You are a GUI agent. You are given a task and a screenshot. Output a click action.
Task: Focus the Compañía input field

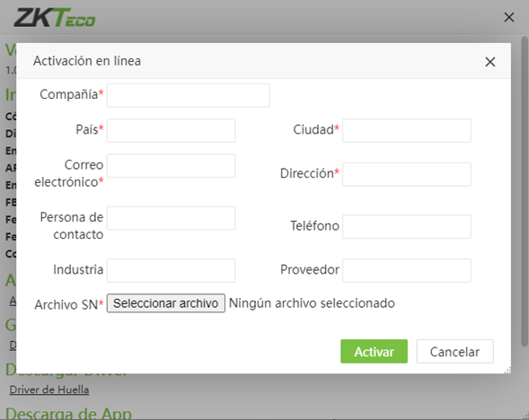pyautogui.click(x=189, y=95)
